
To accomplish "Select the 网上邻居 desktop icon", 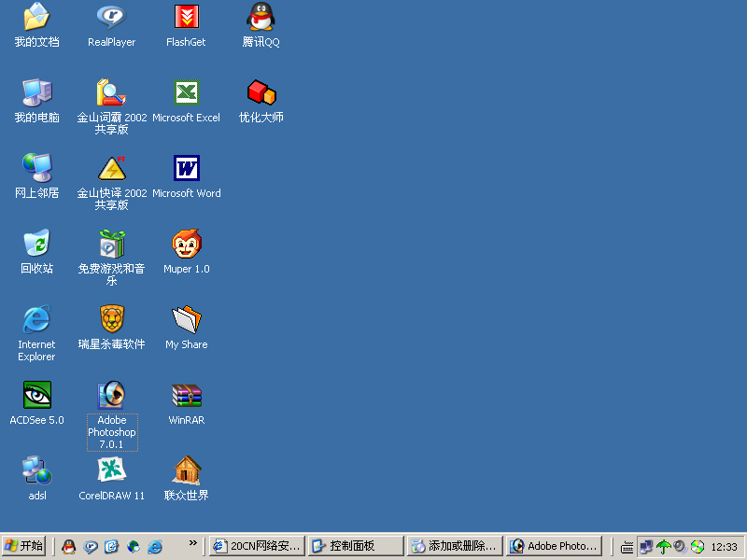I will click(x=36, y=168).
